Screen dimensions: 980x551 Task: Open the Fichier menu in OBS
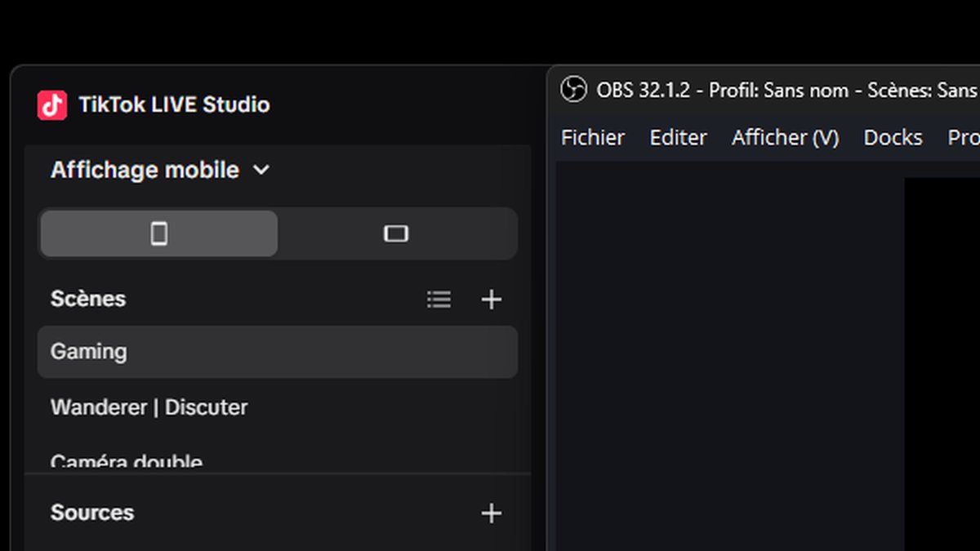(x=593, y=138)
